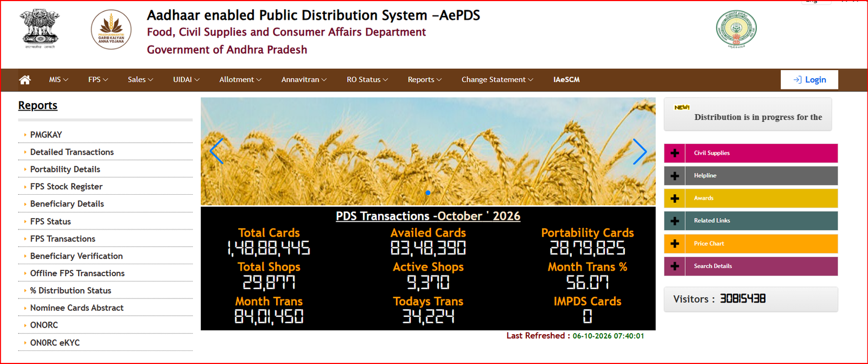Image resolution: width=868 pixels, height=364 pixels.
Task: Click the Total Cards label
Action: (269, 233)
